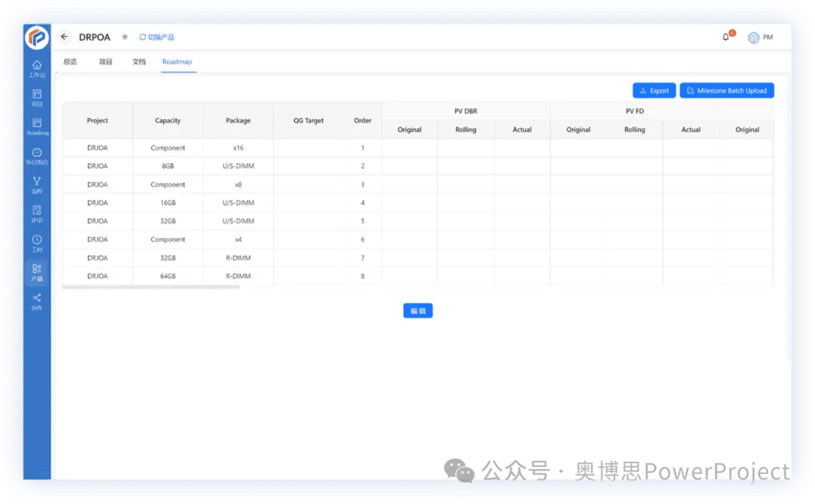The image size is (815, 504).
Task: Click the 16GB capacity cell
Action: (168, 203)
